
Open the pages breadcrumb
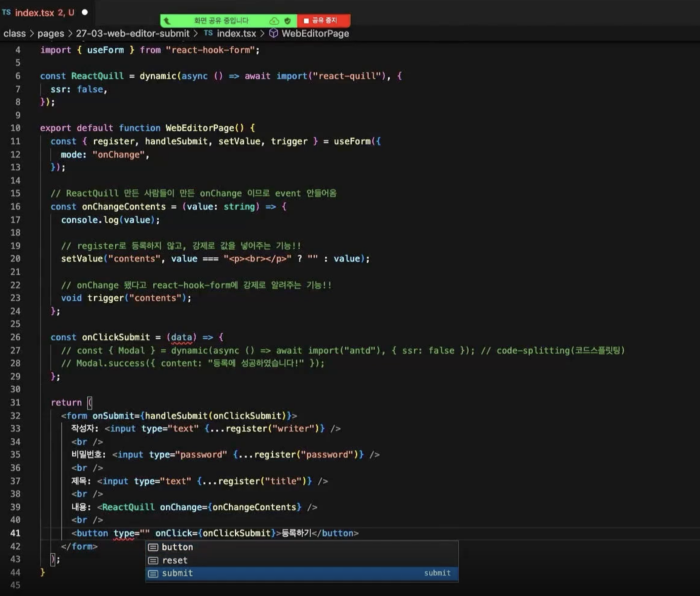[x=51, y=34]
